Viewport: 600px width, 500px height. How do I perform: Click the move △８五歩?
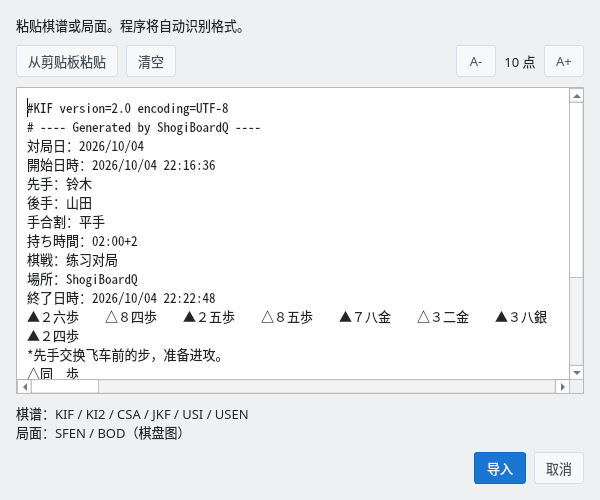[x=287, y=317]
